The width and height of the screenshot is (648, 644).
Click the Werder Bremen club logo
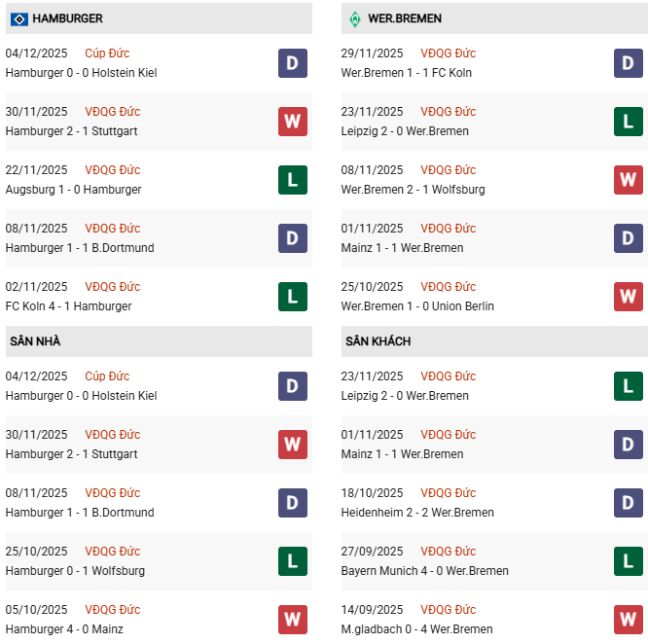click(x=355, y=18)
